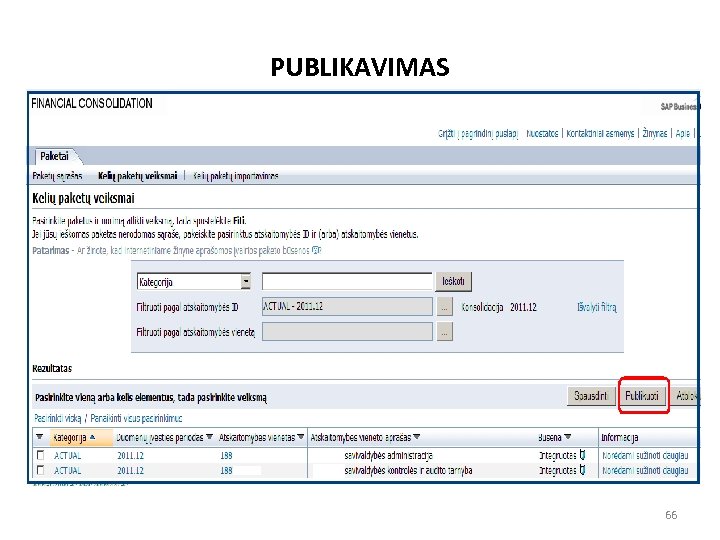Click the Kelių paketų veiksmai page heading
The image size is (720, 540).
click(83, 198)
